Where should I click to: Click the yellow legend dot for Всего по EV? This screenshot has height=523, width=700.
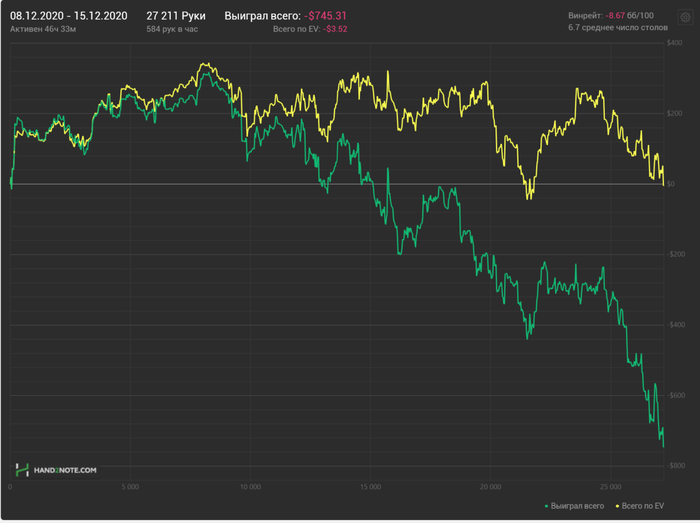(617, 506)
